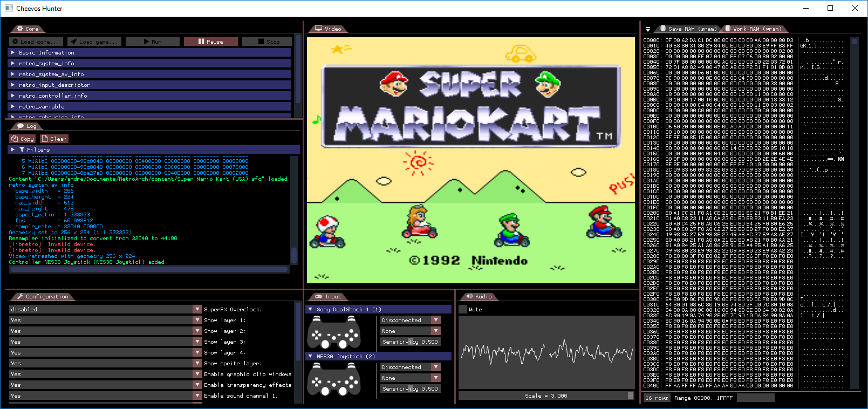Maximize the Cheevos Hunter window
The image size is (868, 409).
tap(830, 8)
